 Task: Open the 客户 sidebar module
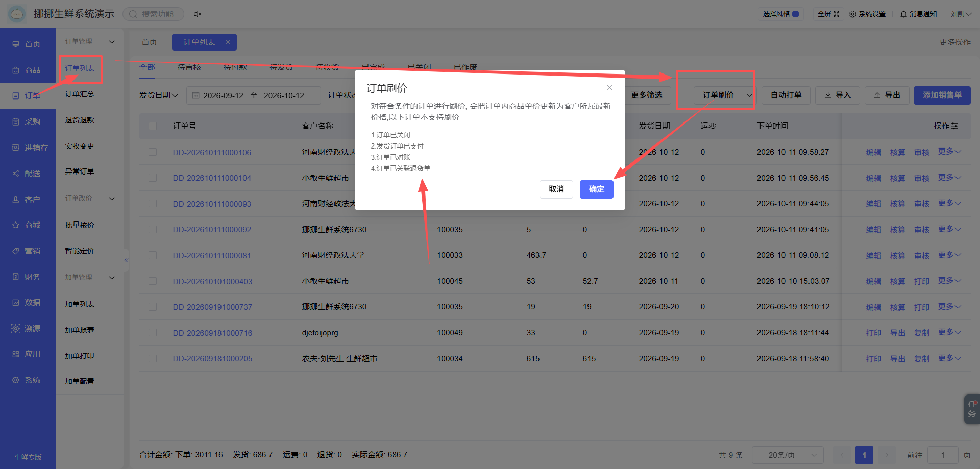pos(28,200)
